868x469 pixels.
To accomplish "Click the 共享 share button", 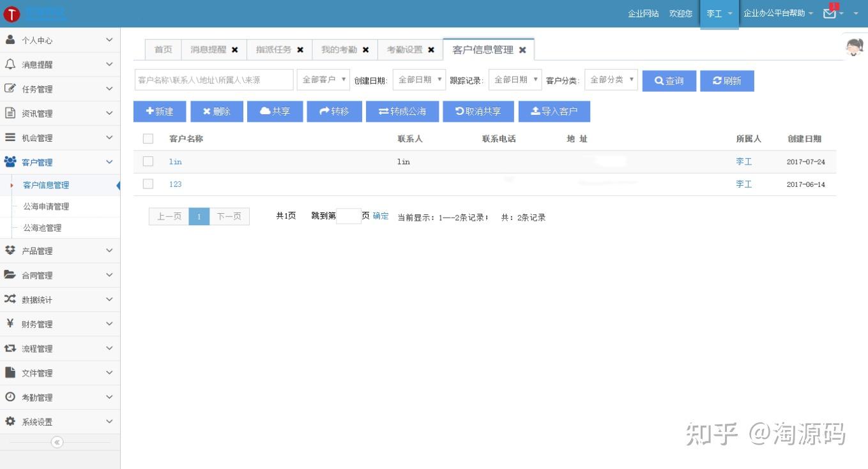I will pos(275,111).
